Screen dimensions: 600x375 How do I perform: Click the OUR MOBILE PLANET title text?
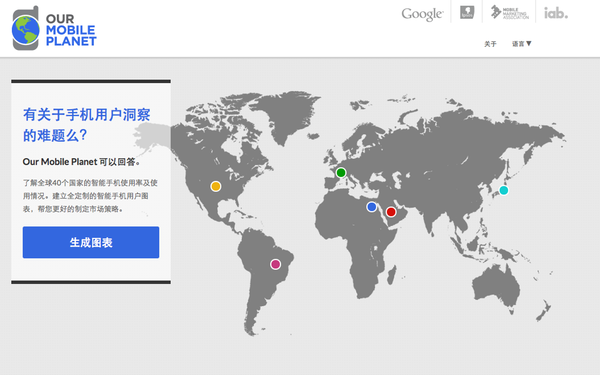click(x=71, y=30)
